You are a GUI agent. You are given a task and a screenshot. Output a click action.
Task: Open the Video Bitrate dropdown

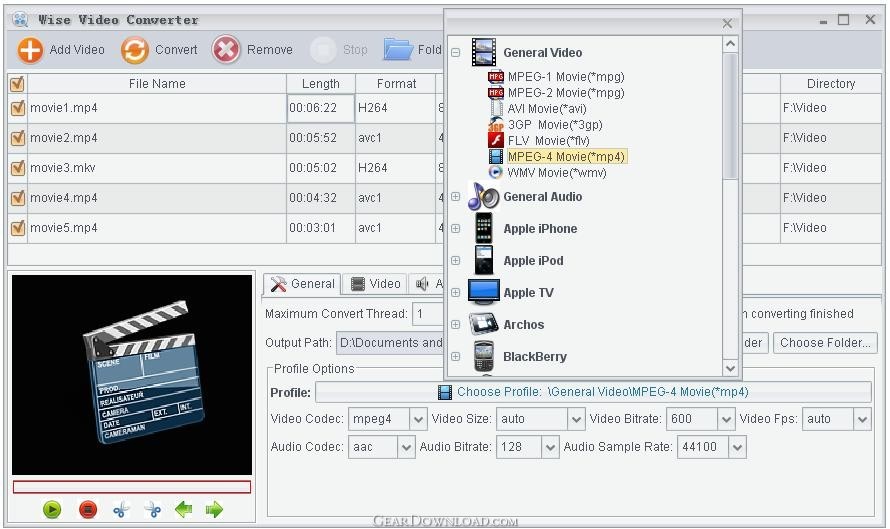pos(726,419)
